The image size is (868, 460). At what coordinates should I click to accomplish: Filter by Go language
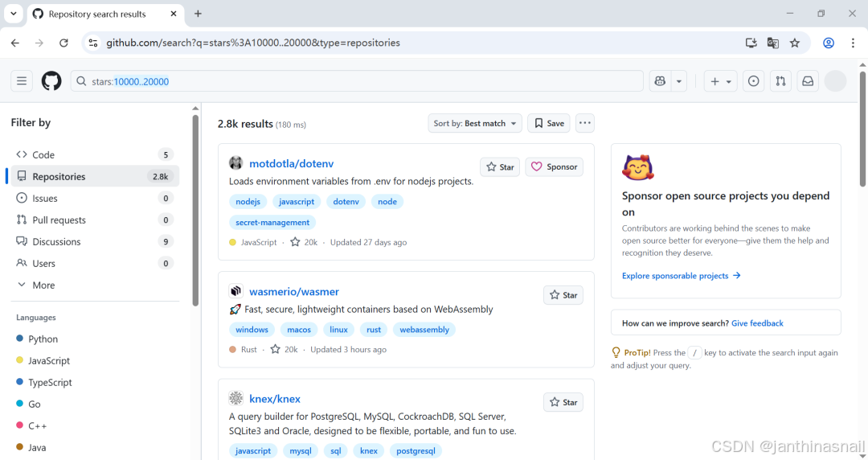click(x=29, y=404)
